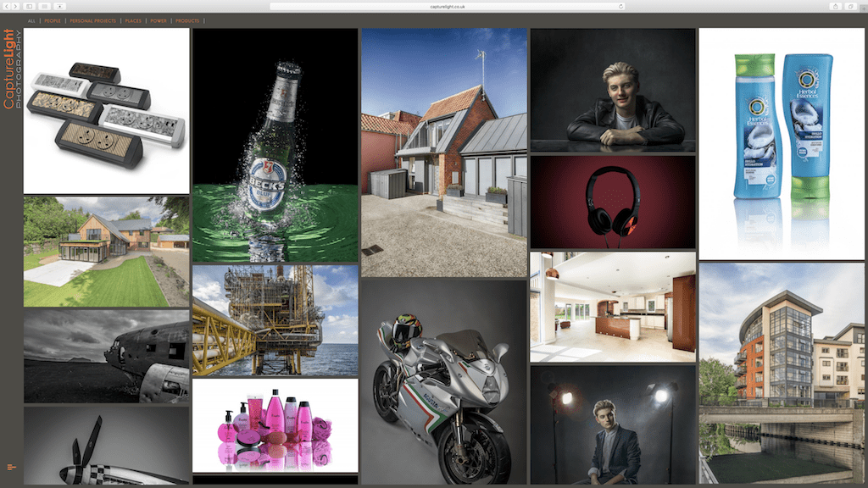Go forward with the browser forward arrow
Viewport: 868px width, 488px height.
tap(15, 6)
